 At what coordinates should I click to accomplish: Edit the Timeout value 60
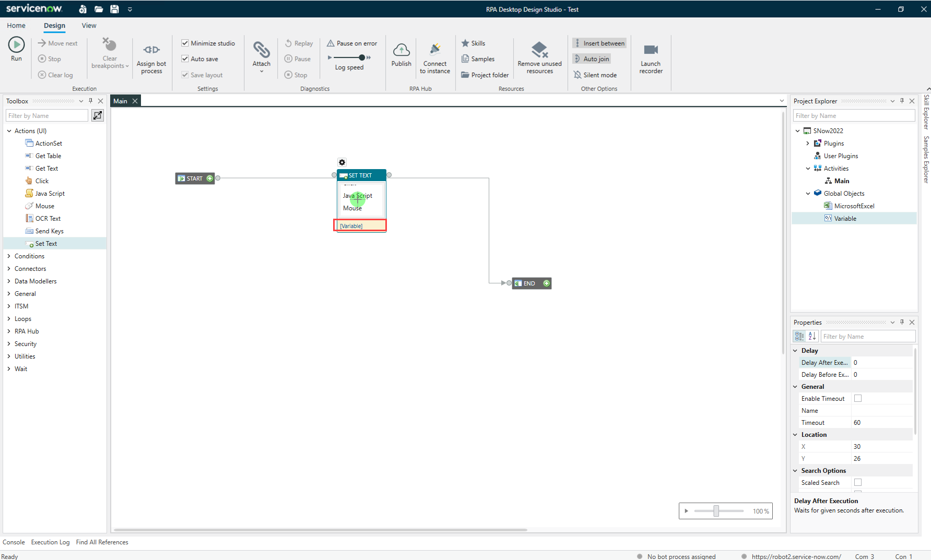[x=882, y=423]
